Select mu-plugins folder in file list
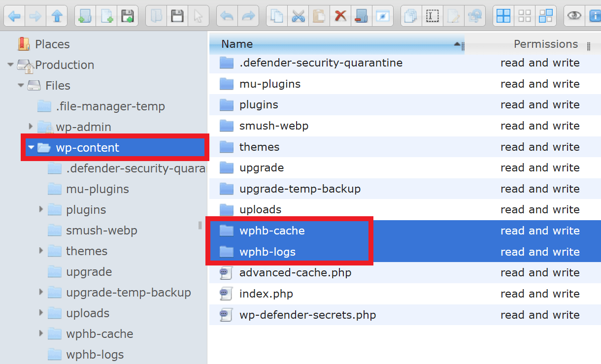This screenshot has height=364, width=601. [405, 84]
